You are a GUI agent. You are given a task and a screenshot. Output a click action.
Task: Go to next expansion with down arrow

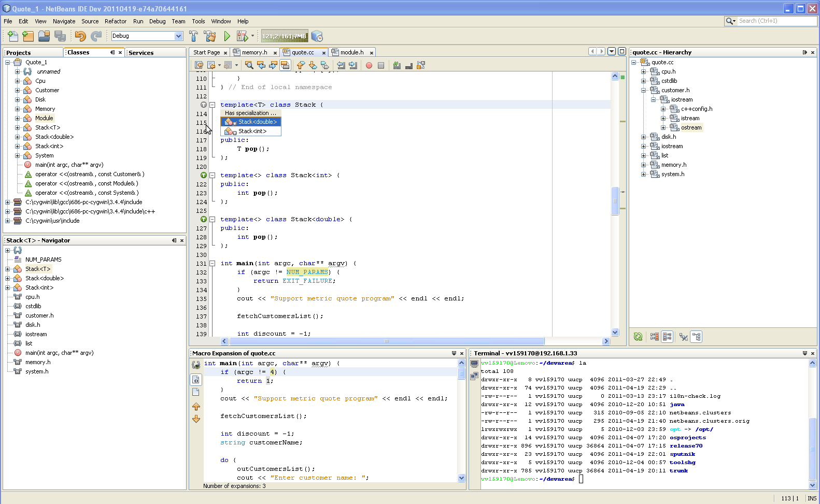coord(196,419)
